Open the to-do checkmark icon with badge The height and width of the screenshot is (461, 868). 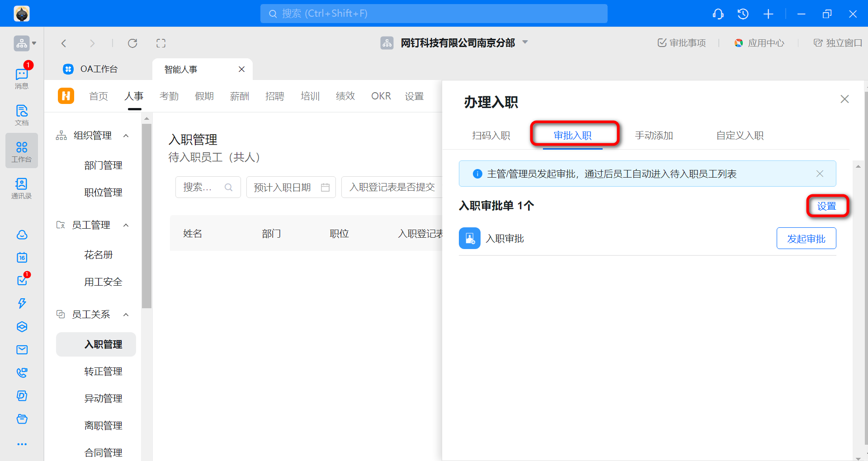[x=22, y=280]
